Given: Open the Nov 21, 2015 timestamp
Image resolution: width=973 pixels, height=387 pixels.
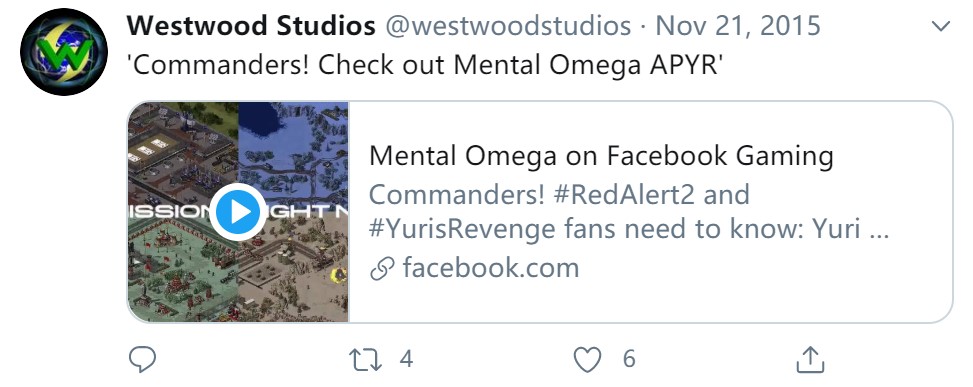Looking at the screenshot, I should [x=738, y=26].
